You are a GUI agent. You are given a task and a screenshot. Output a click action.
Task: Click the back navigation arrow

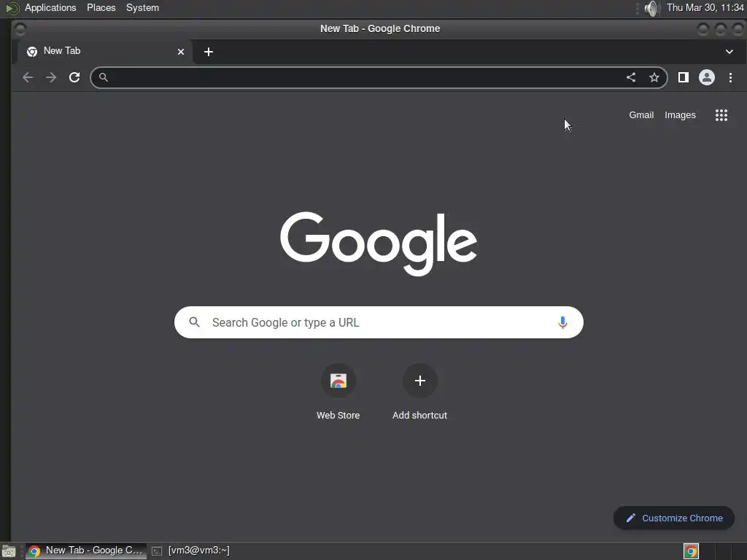(x=28, y=77)
